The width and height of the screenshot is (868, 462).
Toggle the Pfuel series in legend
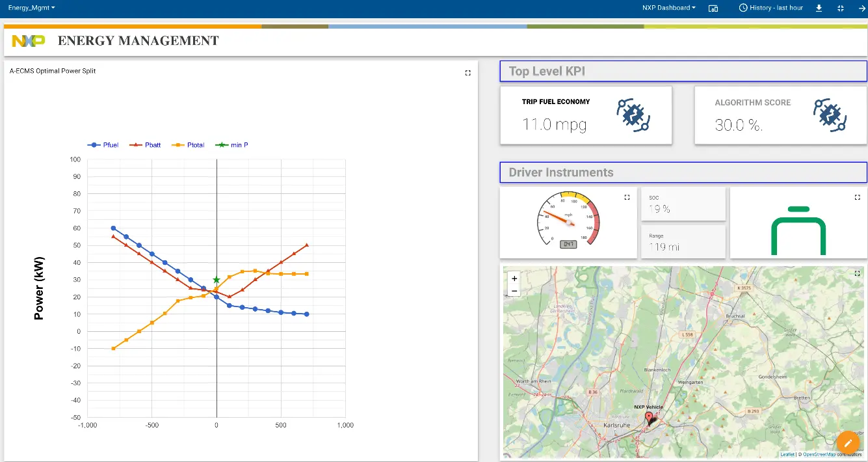point(103,145)
